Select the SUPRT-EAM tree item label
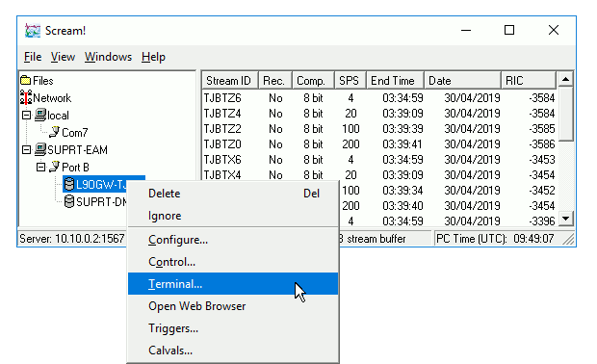Image resolution: width=597 pixels, height=364 pixels. (77, 149)
